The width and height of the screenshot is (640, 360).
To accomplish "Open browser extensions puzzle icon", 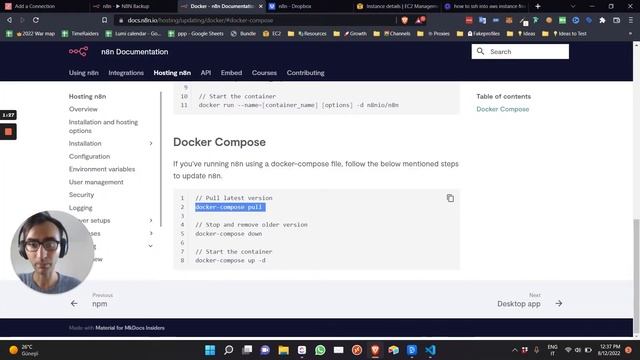I will coord(602,20).
